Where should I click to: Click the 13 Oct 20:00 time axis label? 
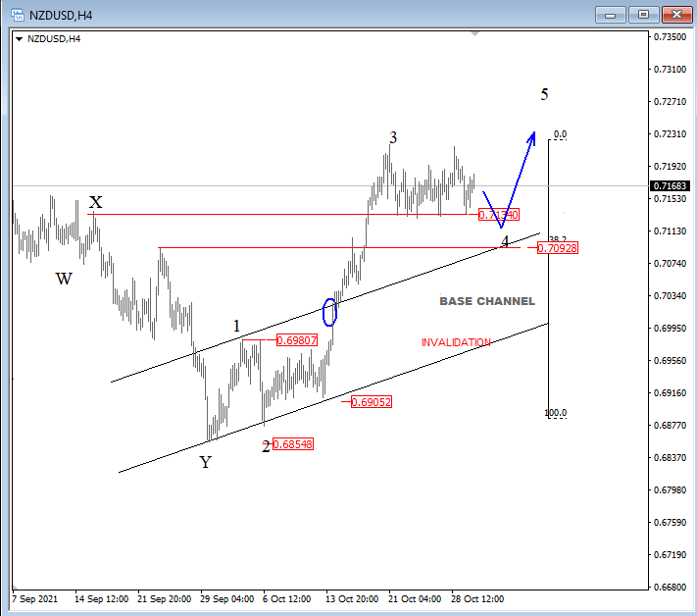(352, 599)
